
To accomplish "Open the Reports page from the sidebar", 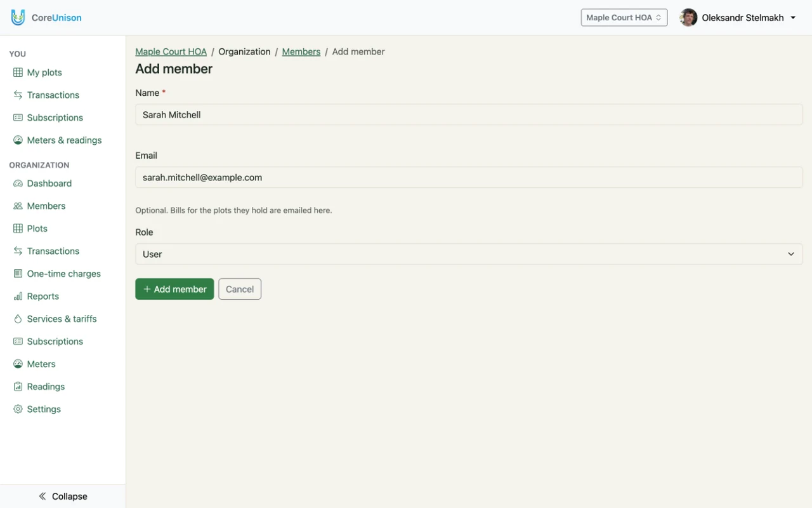I will coord(36,297).
